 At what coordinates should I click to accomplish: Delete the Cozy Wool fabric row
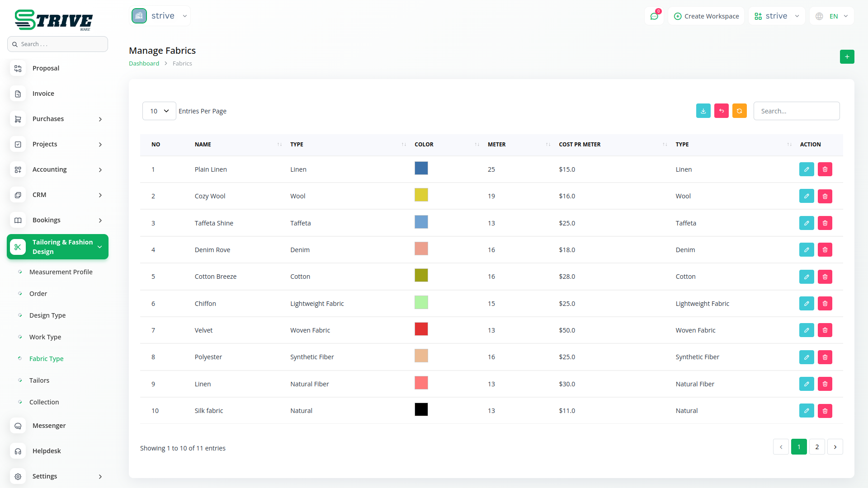pos(825,196)
